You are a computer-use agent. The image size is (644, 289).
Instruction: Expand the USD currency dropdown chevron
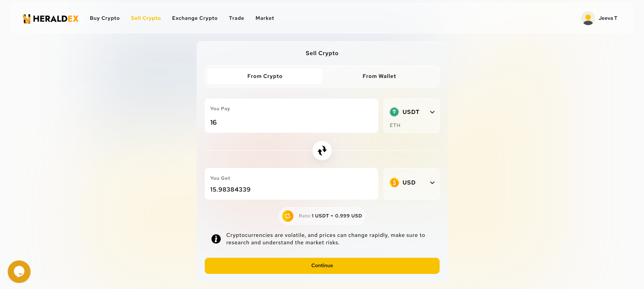432,183
